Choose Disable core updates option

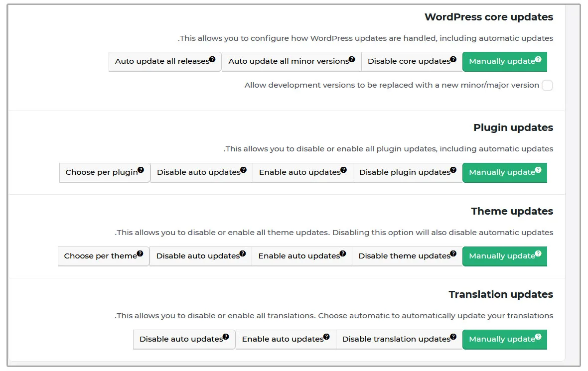pyautogui.click(x=412, y=61)
